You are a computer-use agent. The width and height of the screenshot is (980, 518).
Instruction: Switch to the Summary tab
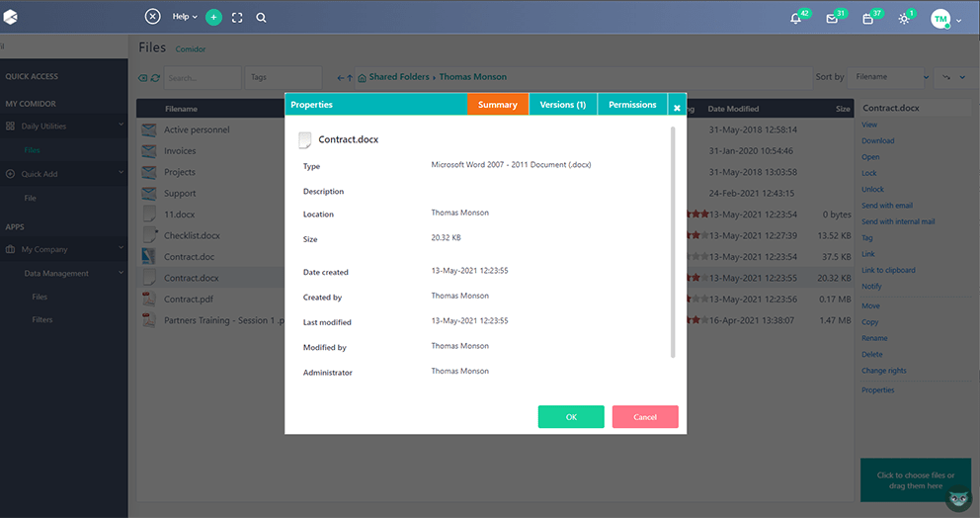498,105
